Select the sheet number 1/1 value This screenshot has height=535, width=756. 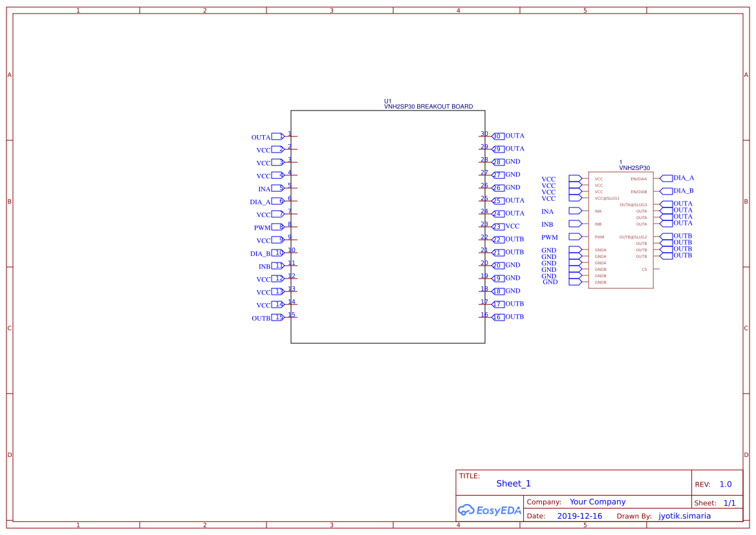point(729,503)
